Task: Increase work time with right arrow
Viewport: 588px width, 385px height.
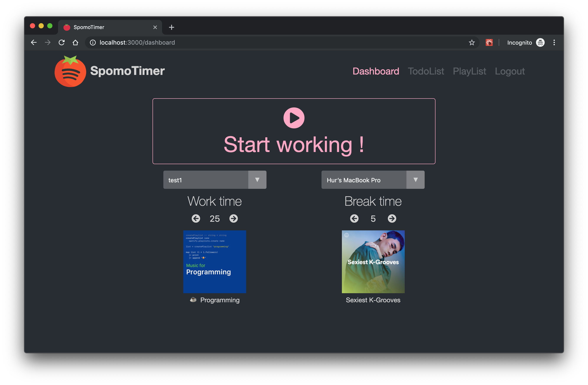Action: (234, 218)
